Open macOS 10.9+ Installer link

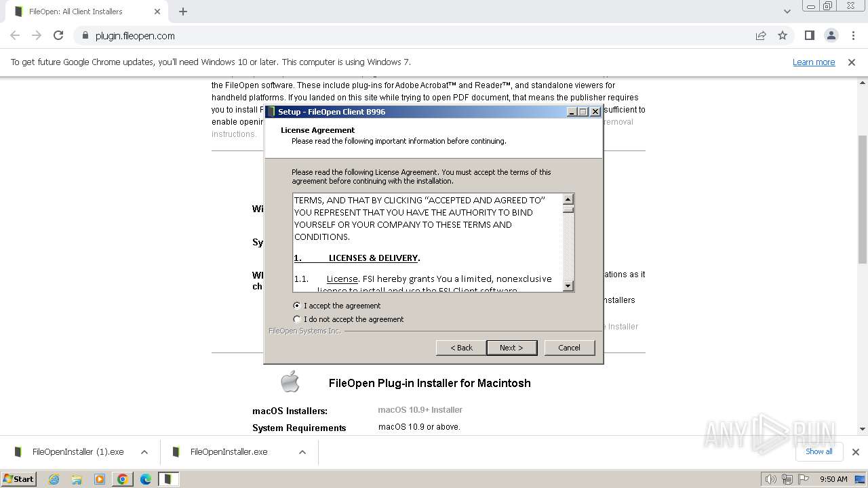click(x=420, y=410)
